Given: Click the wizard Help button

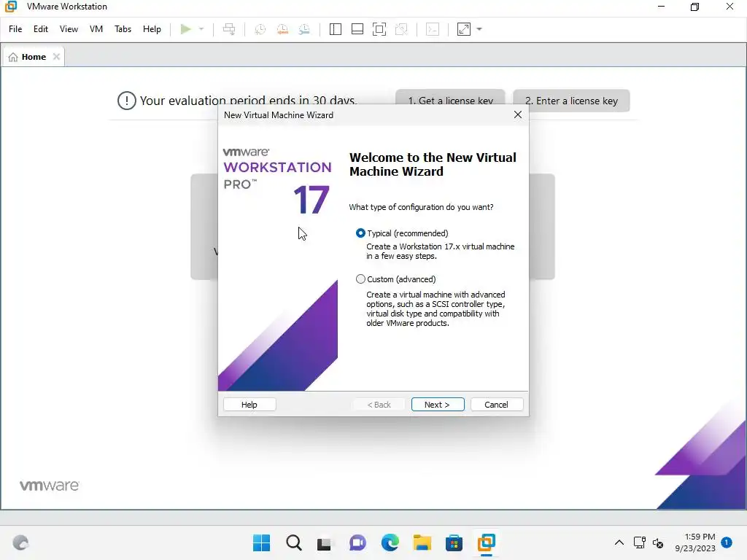Looking at the screenshot, I should [x=249, y=404].
